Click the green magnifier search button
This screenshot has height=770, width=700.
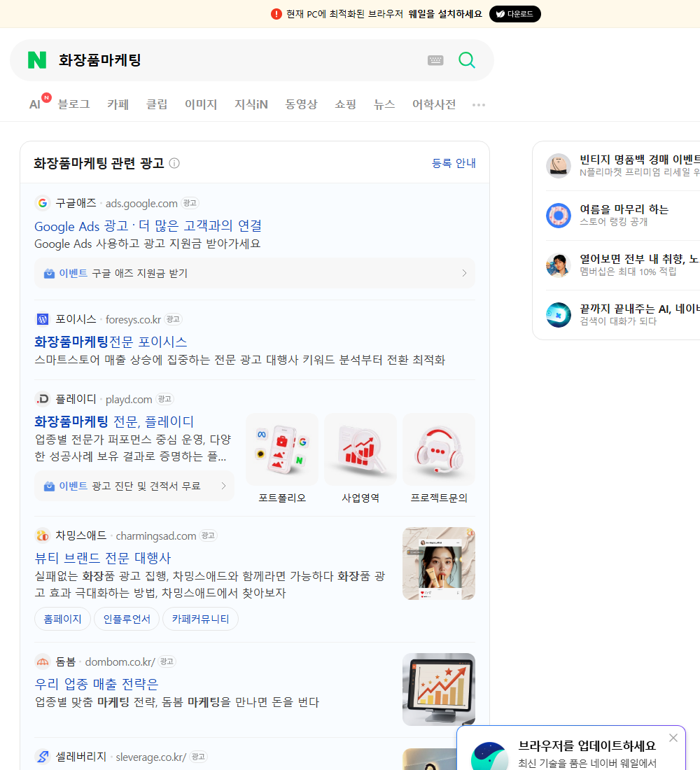coord(467,60)
